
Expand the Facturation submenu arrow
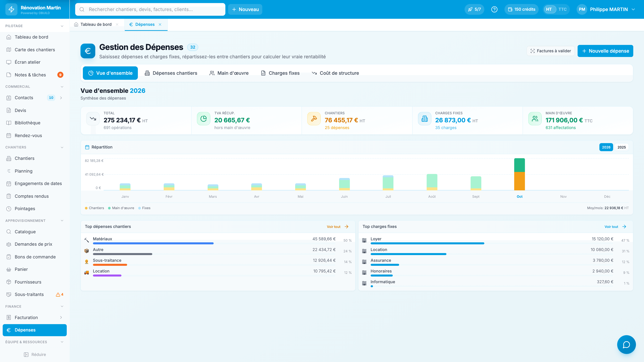pos(61,317)
